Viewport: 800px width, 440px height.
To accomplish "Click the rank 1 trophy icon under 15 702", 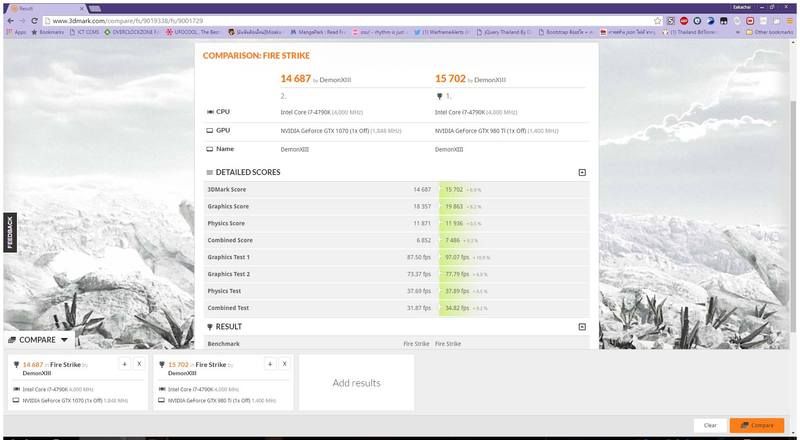I will [x=439, y=96].
